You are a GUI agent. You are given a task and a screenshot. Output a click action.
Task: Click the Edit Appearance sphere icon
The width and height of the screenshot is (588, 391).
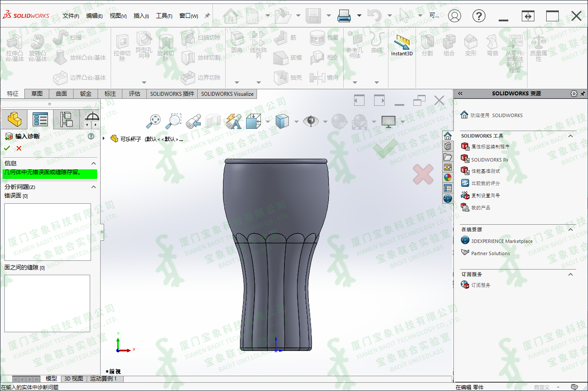tap(339, 121)
